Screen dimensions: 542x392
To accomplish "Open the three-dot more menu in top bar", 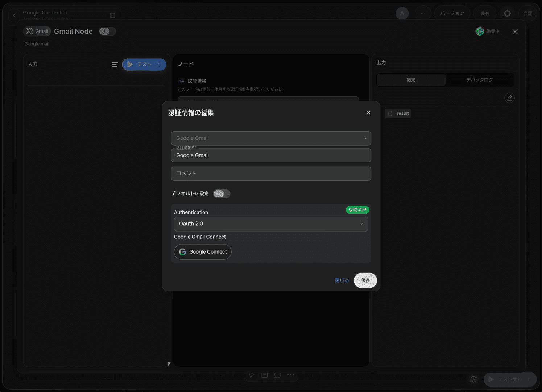I will pos(423,13).
